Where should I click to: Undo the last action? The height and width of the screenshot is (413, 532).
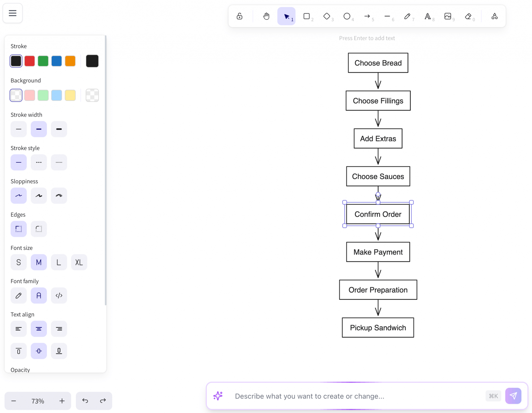(x=85, y=401)
